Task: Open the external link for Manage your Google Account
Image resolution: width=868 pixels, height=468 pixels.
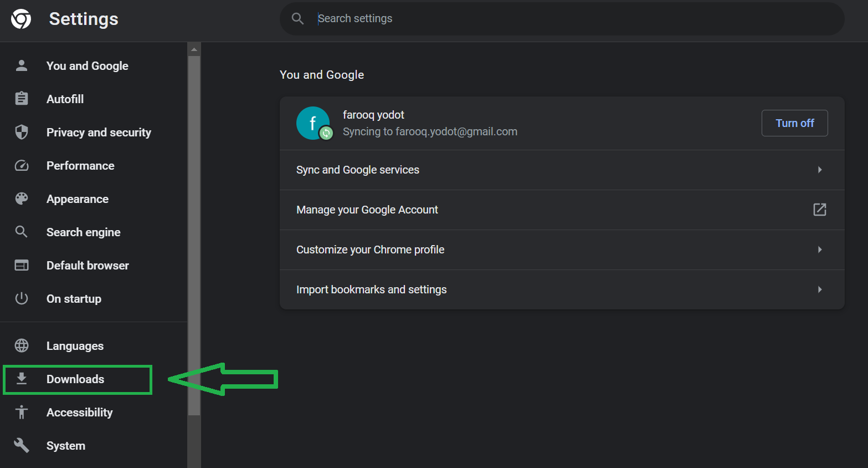Action: click(x=819, y=210)
